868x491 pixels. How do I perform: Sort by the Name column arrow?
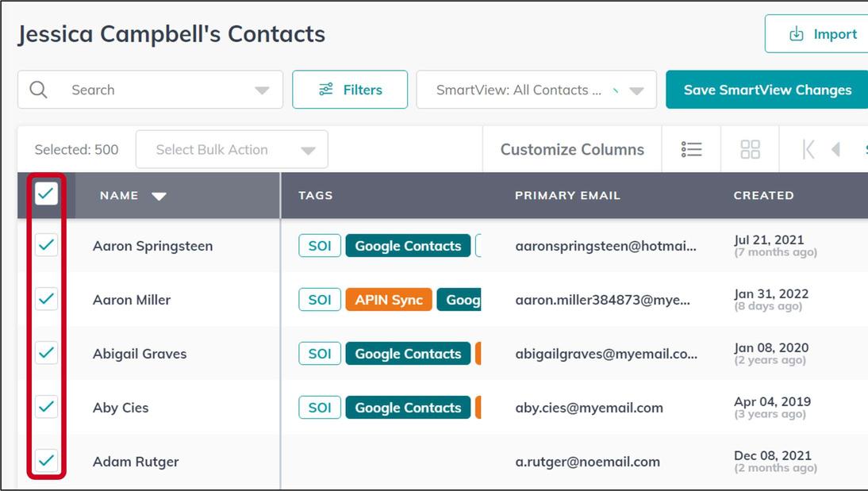tap(159, 196)
